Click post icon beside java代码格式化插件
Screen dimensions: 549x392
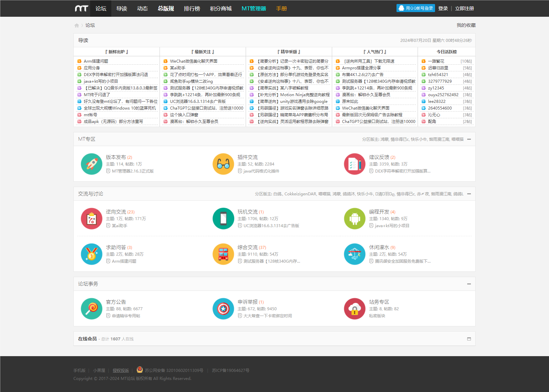[240, 171]
